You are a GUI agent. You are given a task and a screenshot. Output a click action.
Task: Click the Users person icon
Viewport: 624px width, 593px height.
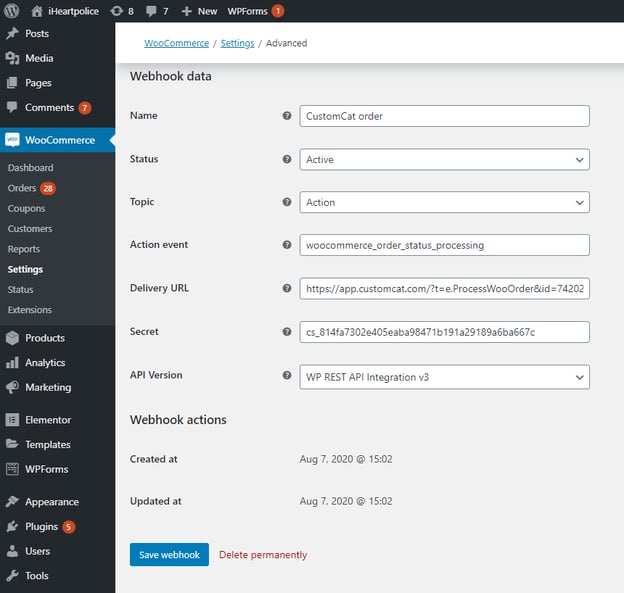pos(12,551)
